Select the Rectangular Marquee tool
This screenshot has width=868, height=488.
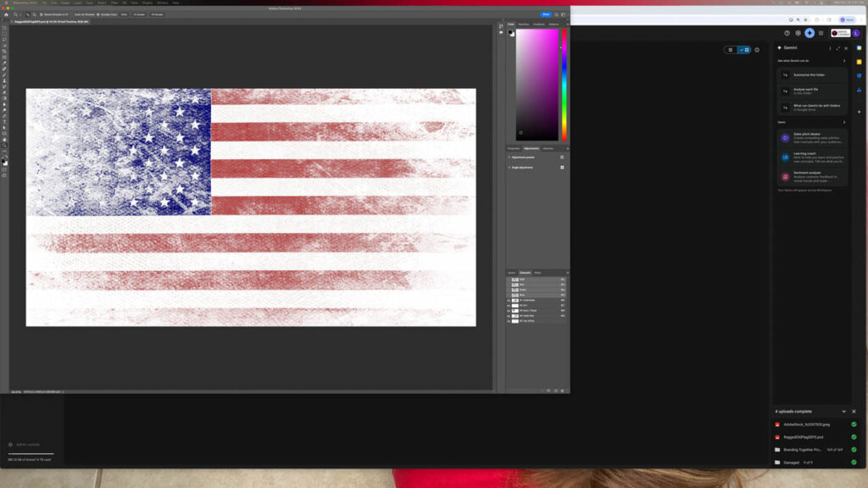coord(4,33)
